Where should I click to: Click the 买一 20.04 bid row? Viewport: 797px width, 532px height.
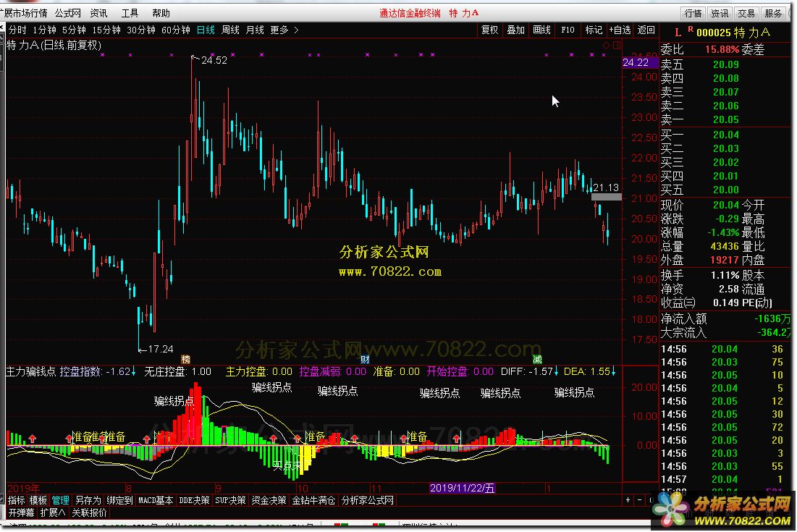tap(725, 135)
